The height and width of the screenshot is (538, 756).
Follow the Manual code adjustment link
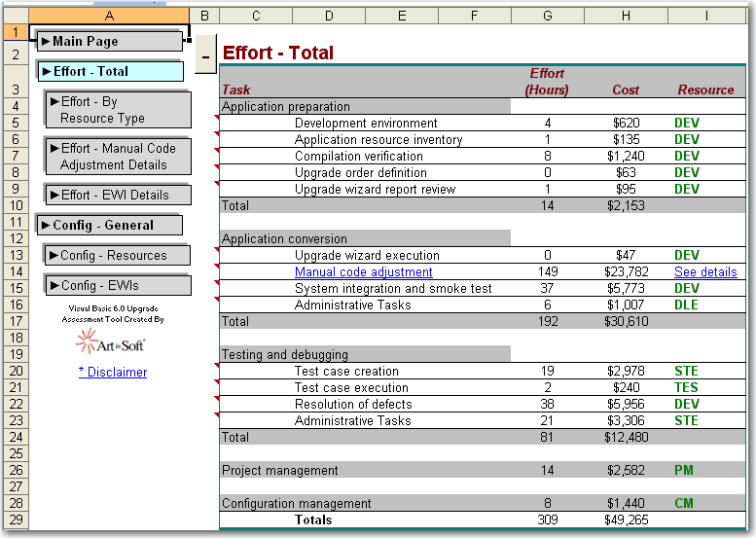pos(364,272)
